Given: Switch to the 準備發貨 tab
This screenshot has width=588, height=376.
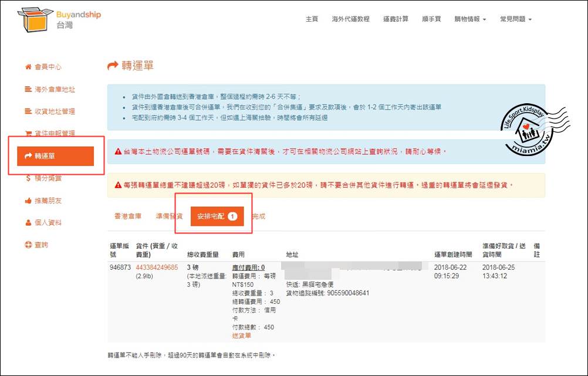Looking at the screenshot, I should point(169,216).
